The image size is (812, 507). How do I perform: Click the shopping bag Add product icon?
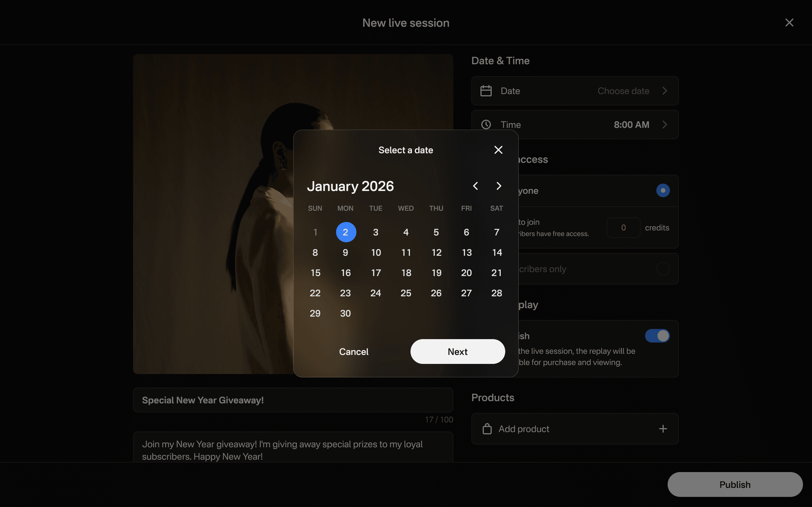487,429
